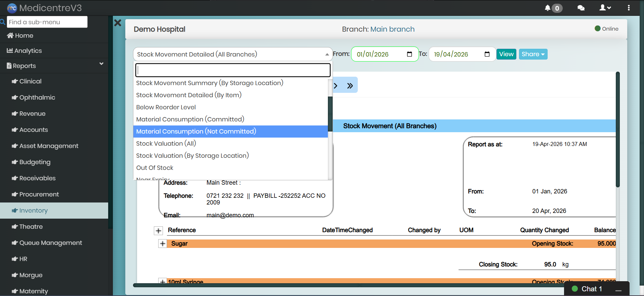This screenshot has width=644, height=296.
Task: Open the chat messages icon
Action: (x=581, y=8)
